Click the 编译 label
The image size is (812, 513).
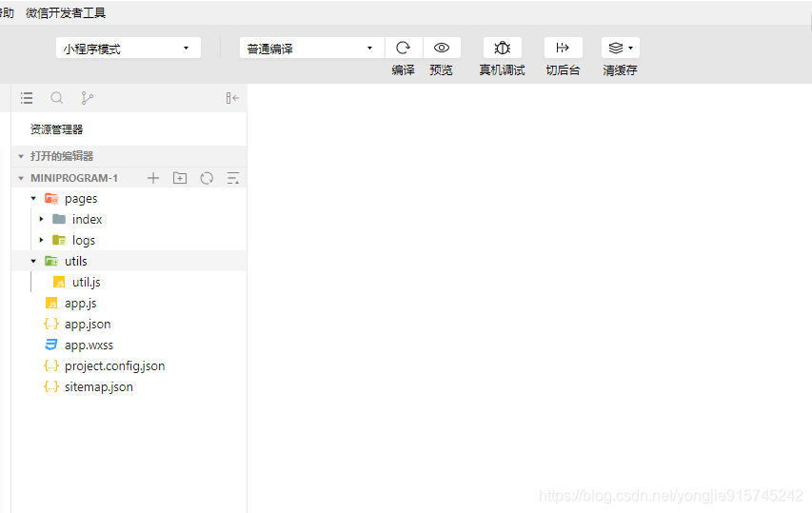click(404, 69)
